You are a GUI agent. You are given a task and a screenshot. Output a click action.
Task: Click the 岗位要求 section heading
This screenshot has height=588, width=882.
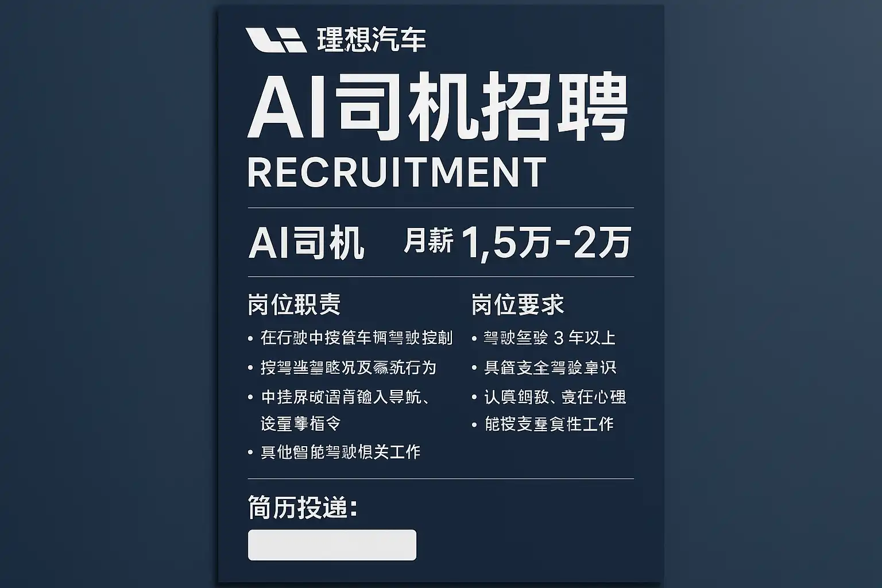(518, 304)
